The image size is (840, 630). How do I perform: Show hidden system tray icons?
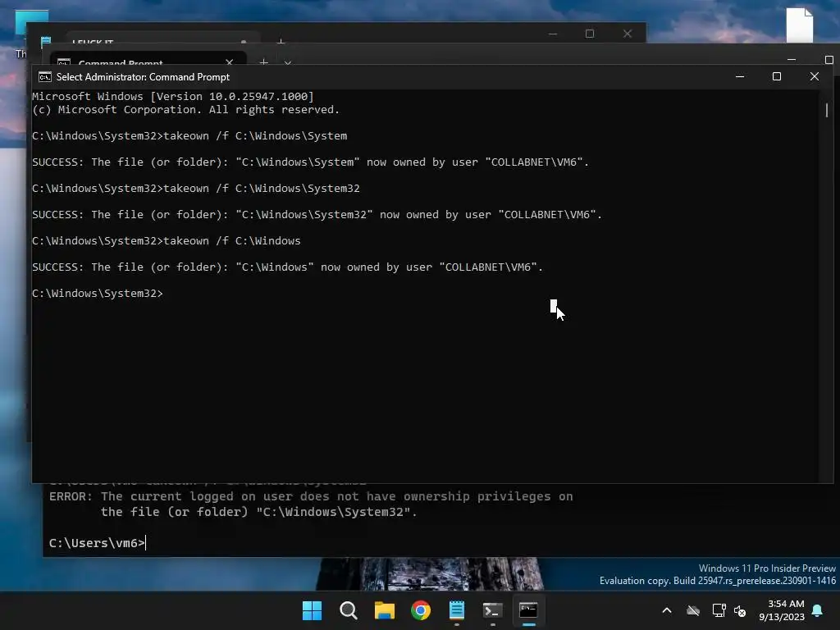(x=667, y=610)
